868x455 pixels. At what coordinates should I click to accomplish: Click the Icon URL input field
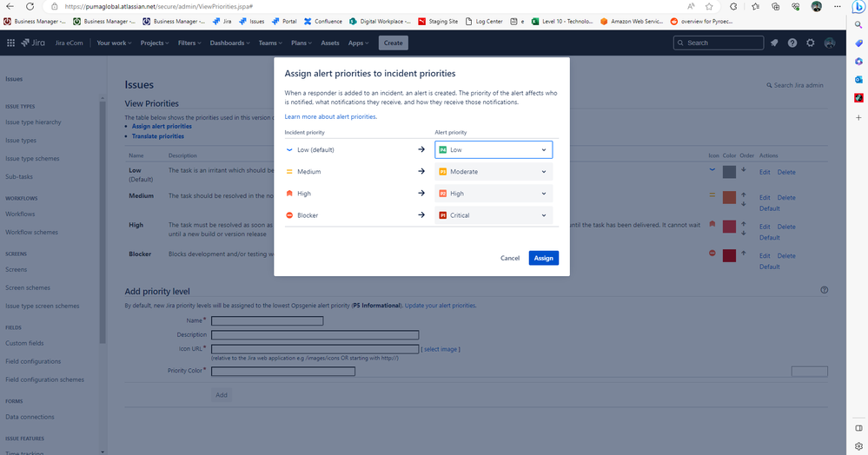[x=315, y=349]
